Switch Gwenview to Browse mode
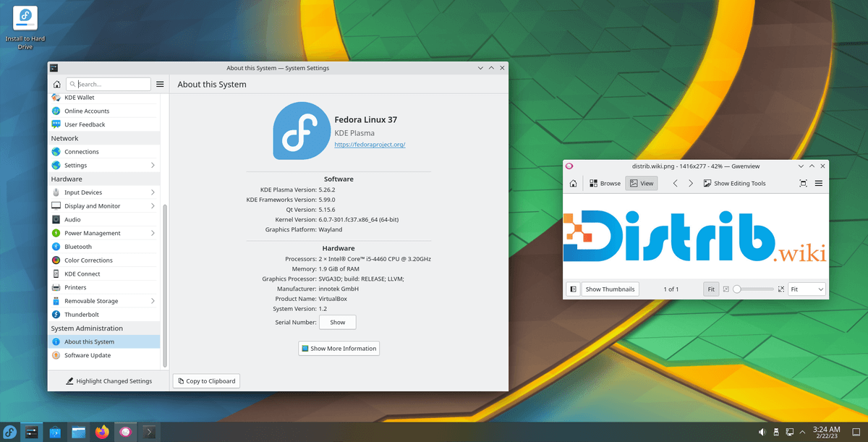 click(x=605, y=183)
